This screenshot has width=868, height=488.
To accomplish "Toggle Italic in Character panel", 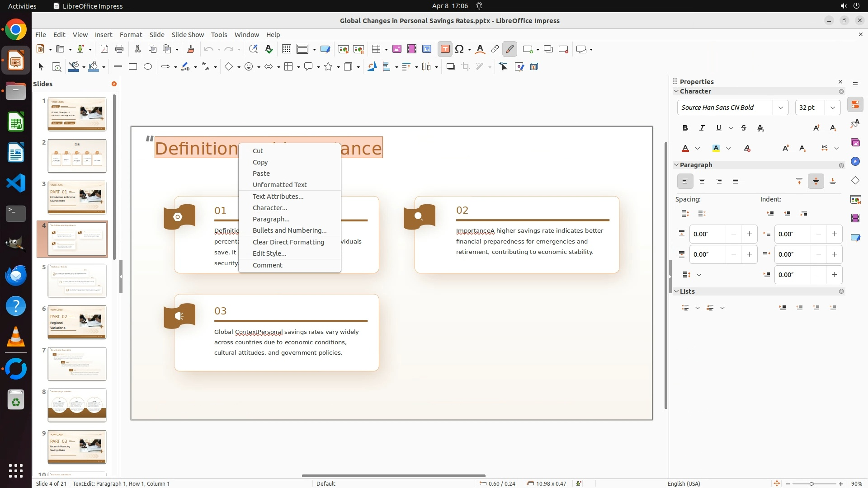I will 702,128.
